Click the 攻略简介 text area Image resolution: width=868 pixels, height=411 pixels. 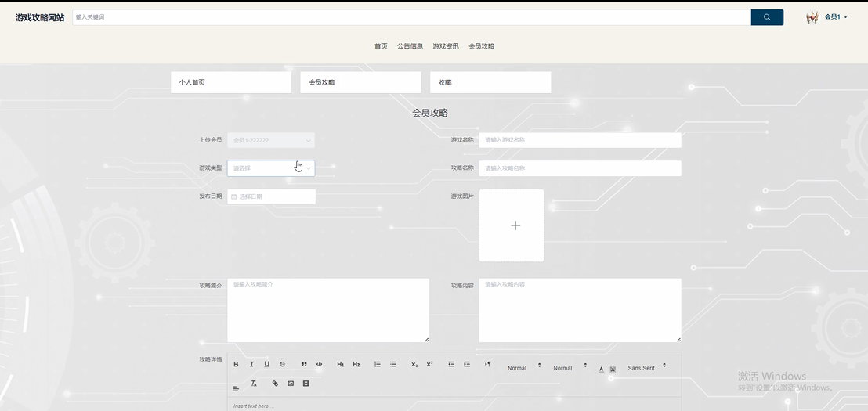[328, 310]
